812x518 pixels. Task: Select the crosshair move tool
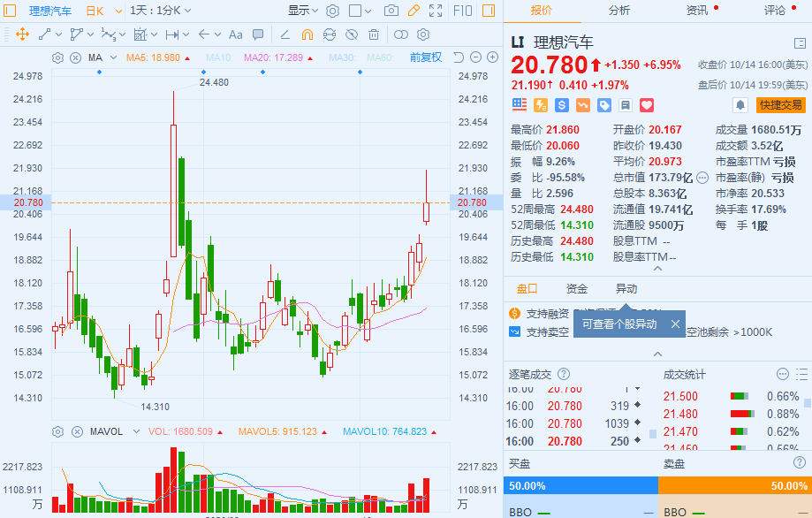(22, 34)
